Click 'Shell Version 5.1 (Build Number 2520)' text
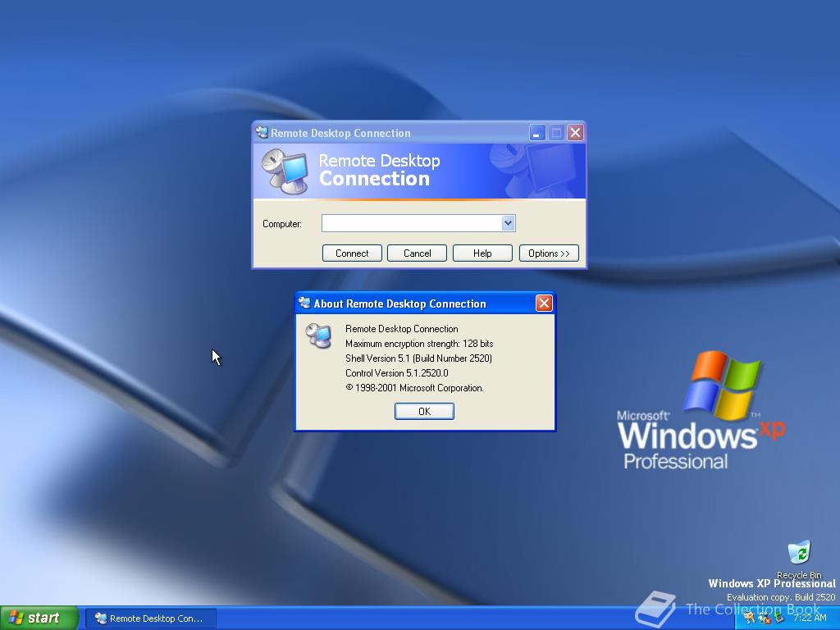840x630 pixels. pos(419,358)
